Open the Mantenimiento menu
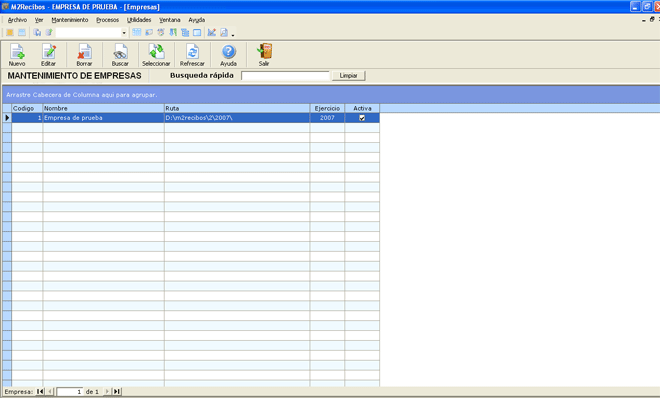660x398 pixels. 70,20
